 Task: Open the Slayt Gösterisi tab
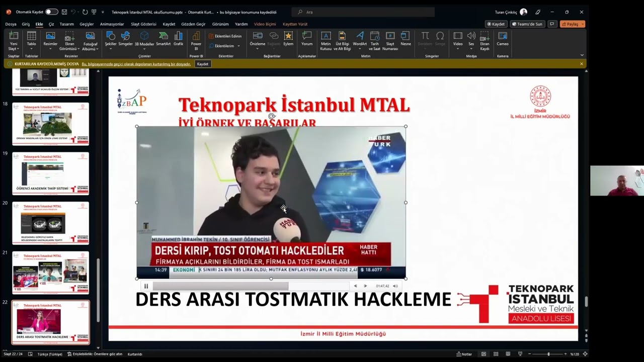point(143,24)
